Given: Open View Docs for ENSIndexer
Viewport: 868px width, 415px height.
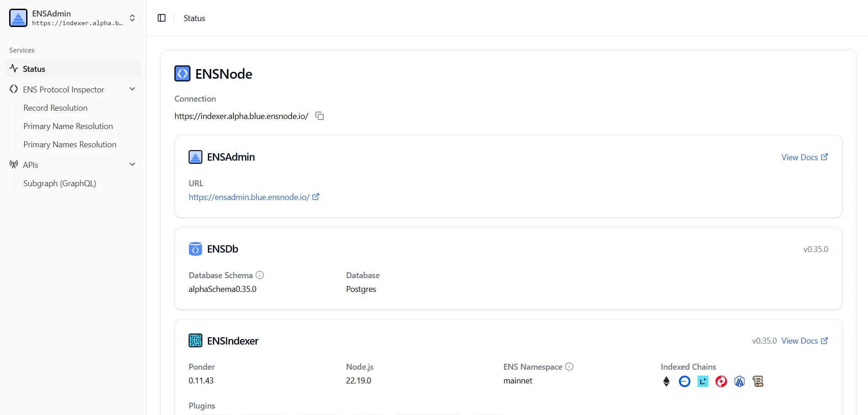Looking at the screenshot, I should click(804, 341).
